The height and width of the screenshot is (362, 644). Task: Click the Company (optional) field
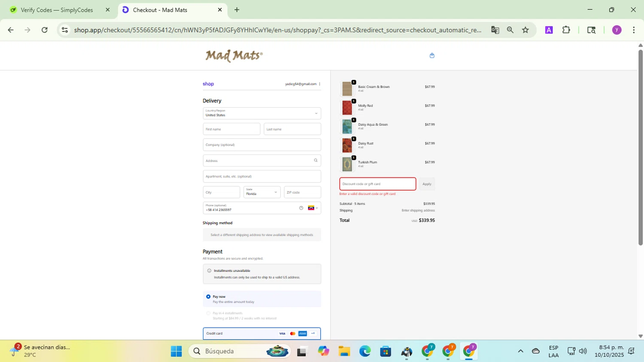[262, 145]
